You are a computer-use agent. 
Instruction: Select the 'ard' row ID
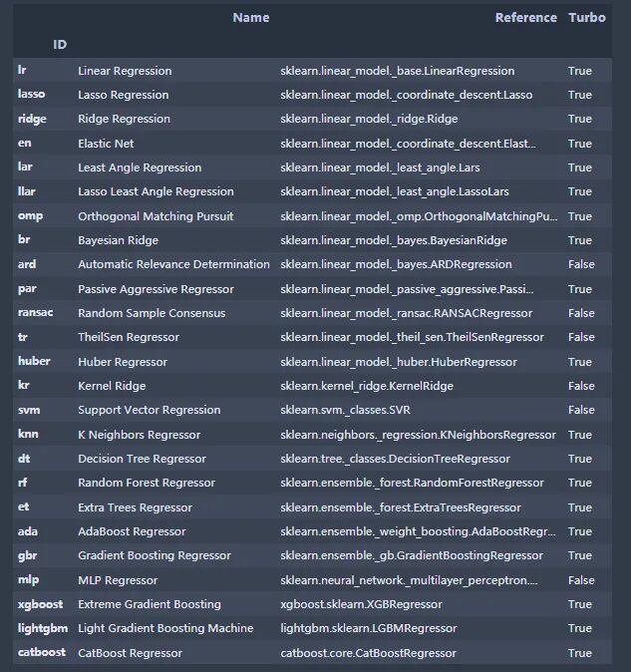(27, 264)
